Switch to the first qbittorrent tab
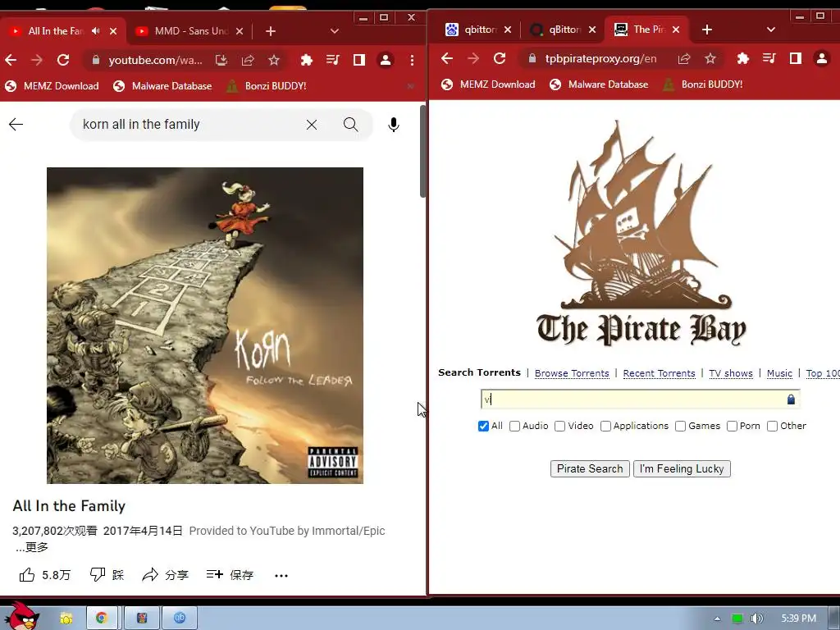This screenshot has width=840, height=630. [478, 30]
